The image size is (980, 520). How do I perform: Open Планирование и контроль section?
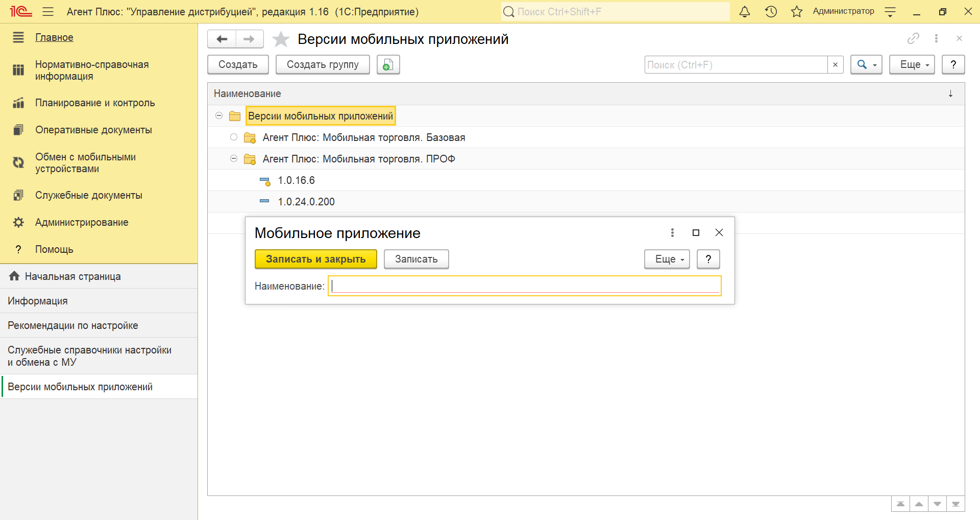point(95,103)
